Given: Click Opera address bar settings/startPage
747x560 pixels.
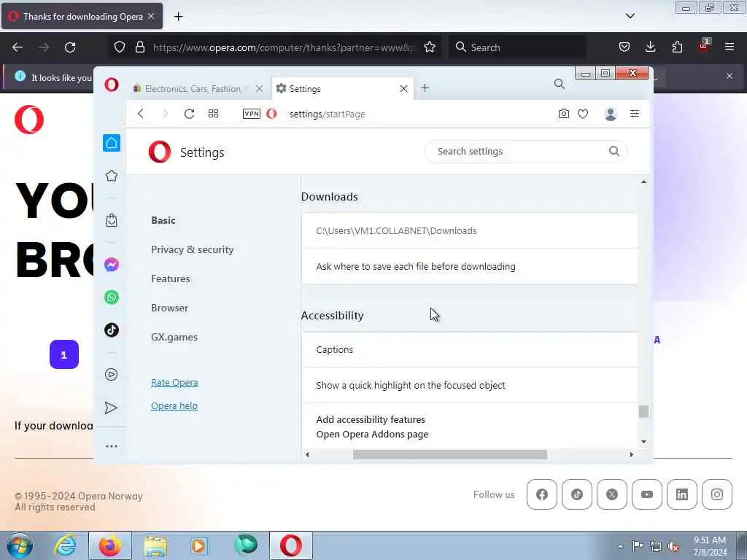Looking at the screenshot, I should pos(328,114).
